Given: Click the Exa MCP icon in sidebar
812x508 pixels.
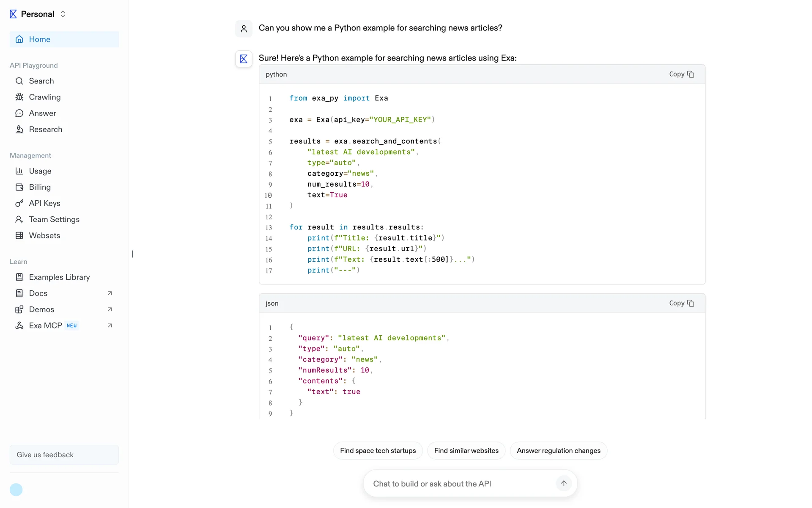Looking at the screenshot, I should pos(19,326).
